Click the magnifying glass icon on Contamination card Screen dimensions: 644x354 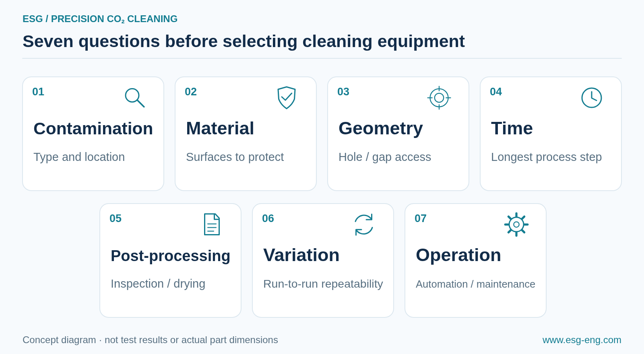135,98
